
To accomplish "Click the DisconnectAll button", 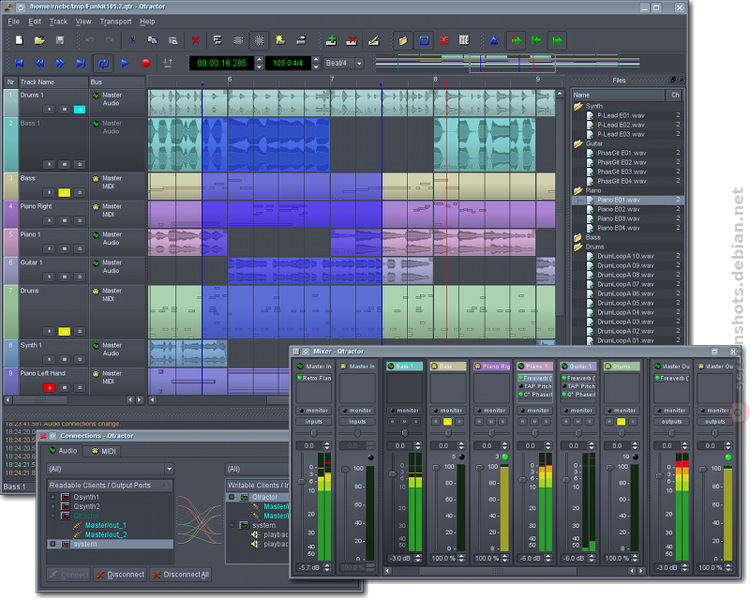I will pyautogui.click(x=181, y=575).
